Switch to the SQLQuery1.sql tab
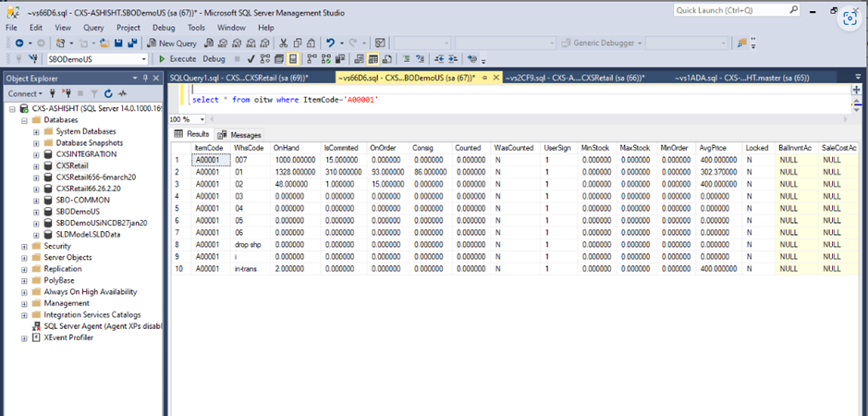This screenshot has height=416, width=868. 239,78
